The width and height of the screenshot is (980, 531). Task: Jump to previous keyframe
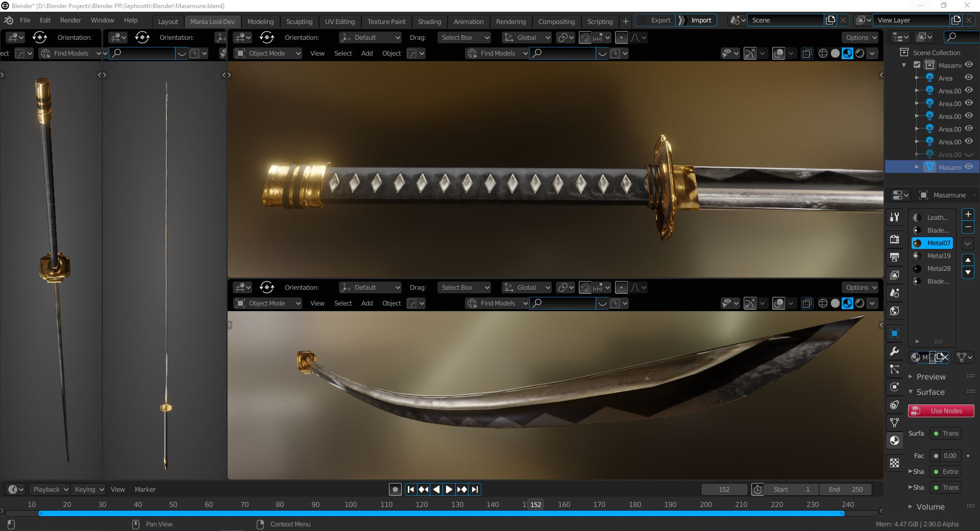click(x=423, y=489)
